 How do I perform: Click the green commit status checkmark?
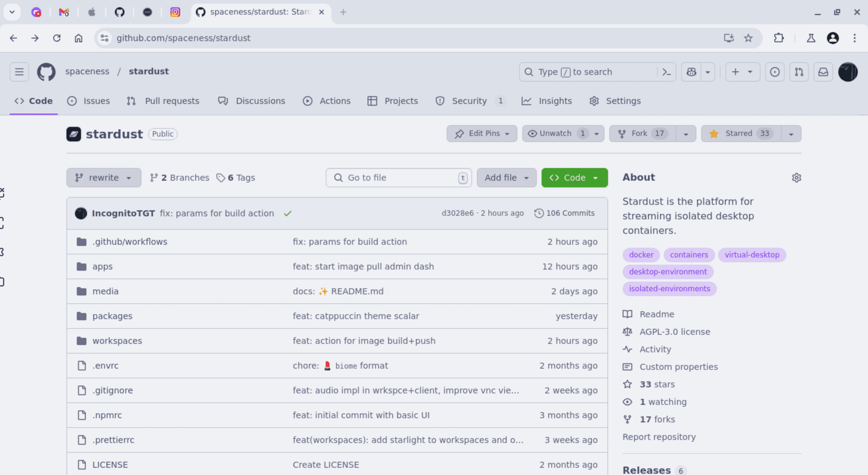(287, 213)
